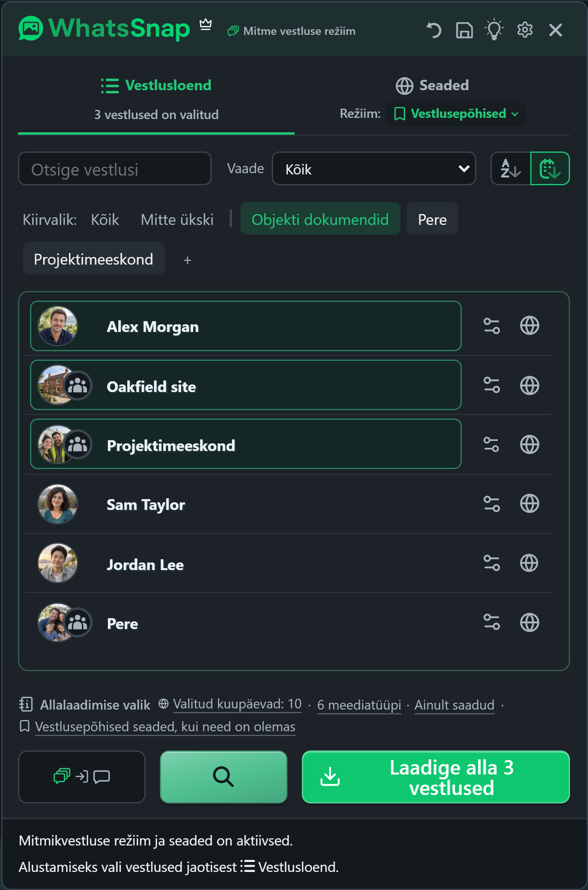Open tips via the lightbulb icon
This screenshot has width=588, height=890.
(x=494, y=30)
